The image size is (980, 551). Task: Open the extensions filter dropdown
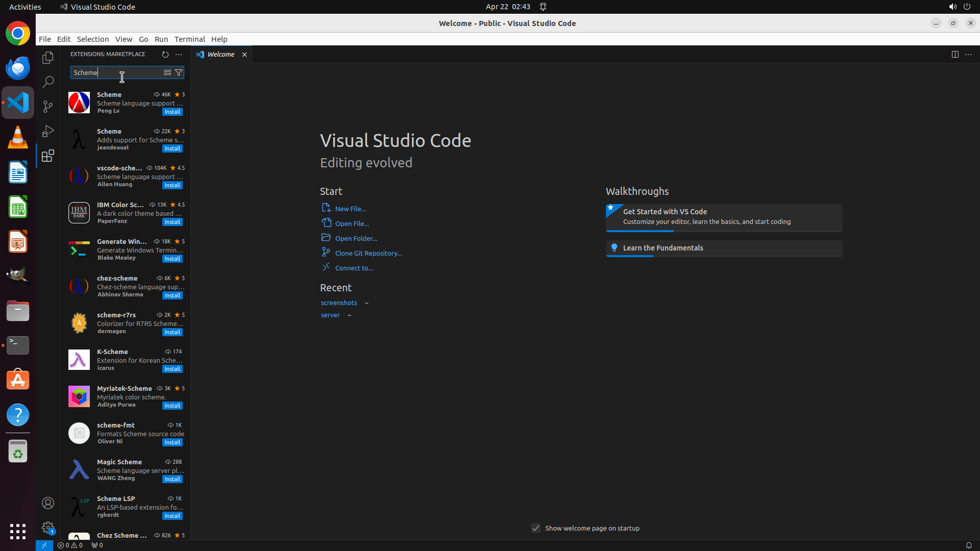pos(179,72)
